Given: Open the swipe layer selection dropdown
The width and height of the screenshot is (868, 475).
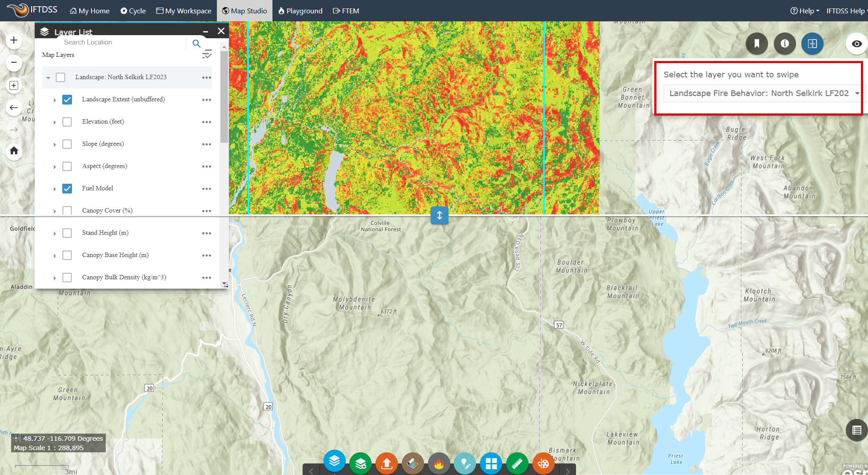Looking at the screenshot, I should 761,93.
